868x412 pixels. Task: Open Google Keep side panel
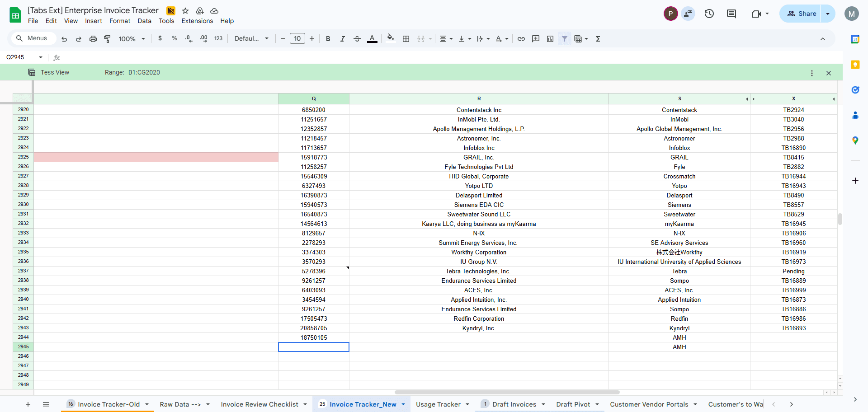(855, 65)
